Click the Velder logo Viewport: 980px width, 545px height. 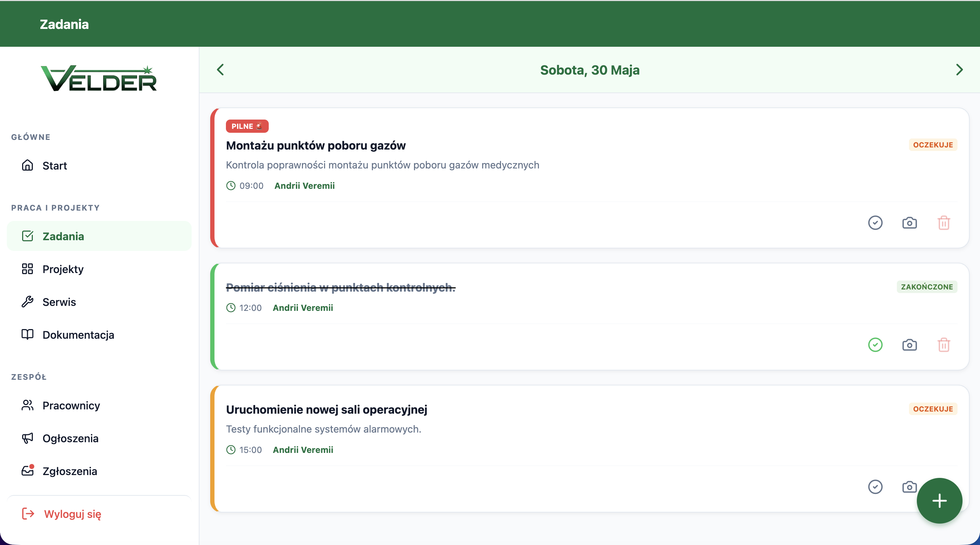(x=99, y=78)
